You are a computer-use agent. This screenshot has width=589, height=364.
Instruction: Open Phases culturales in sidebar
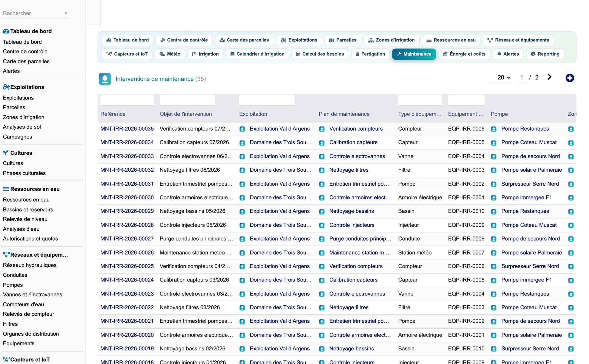click(24, 173)
